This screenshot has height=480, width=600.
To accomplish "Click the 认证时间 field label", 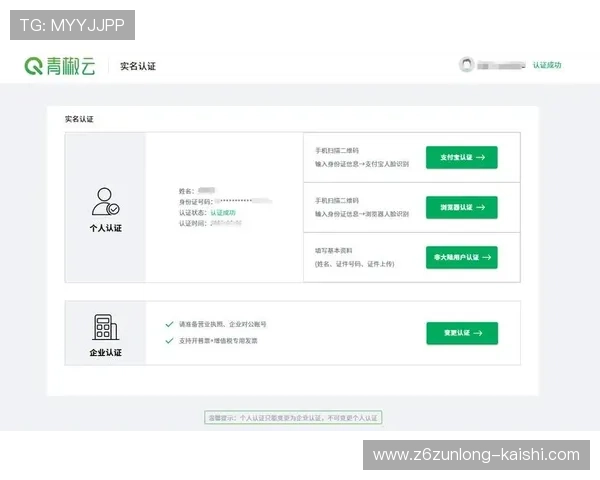I will click(193, 223).
